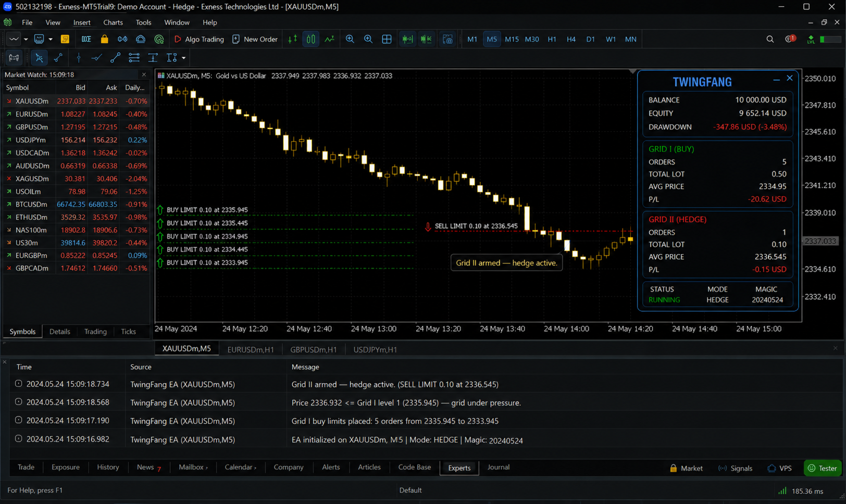Zoom in on the chart
This screenshot has height=504, width=846.
pos(350,39)
